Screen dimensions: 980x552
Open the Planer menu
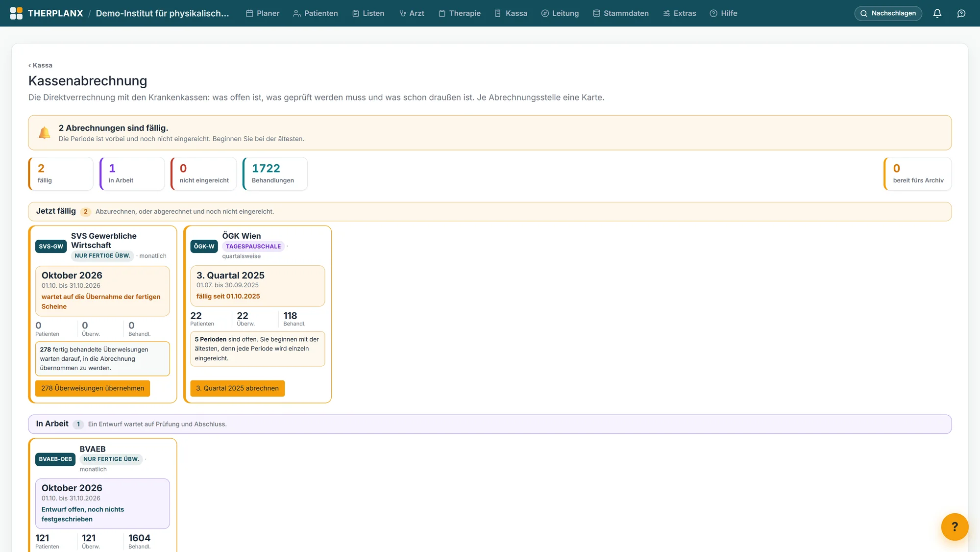pos(263,13)
